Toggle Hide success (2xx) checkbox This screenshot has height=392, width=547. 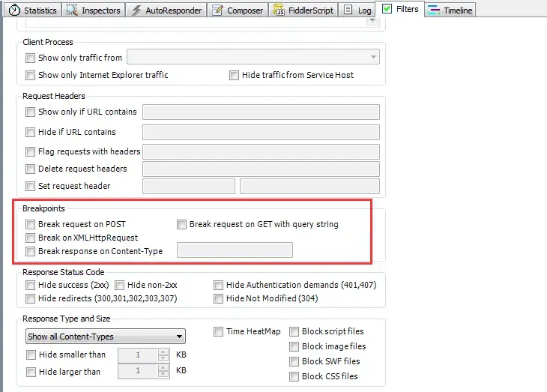(x=31, y=285)
